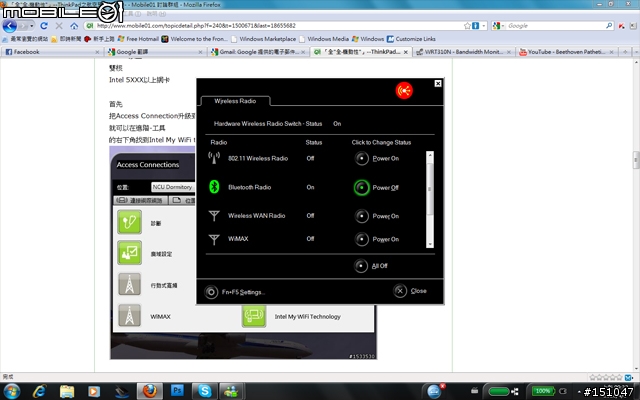The image size is (640, 400).
Task: Open the Windows Marketplace bookmark
Action: (264, 39)
